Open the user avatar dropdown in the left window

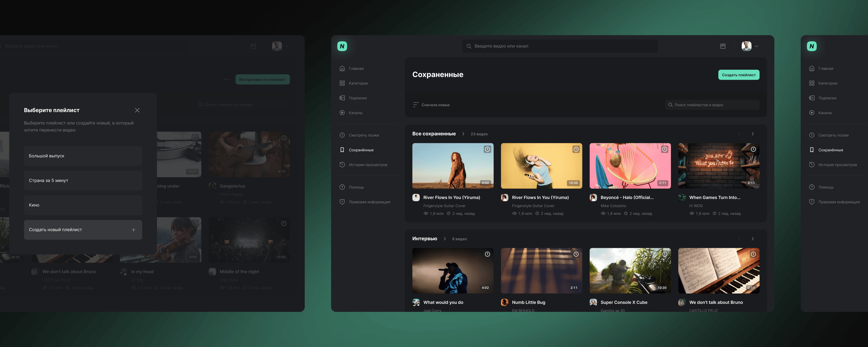pos(280,46)
